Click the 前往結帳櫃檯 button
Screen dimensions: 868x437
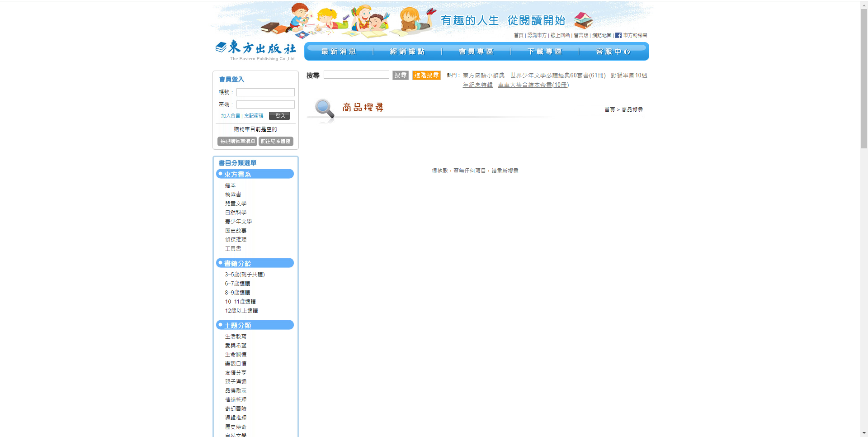pyautogui.click(x=276, y=141)
